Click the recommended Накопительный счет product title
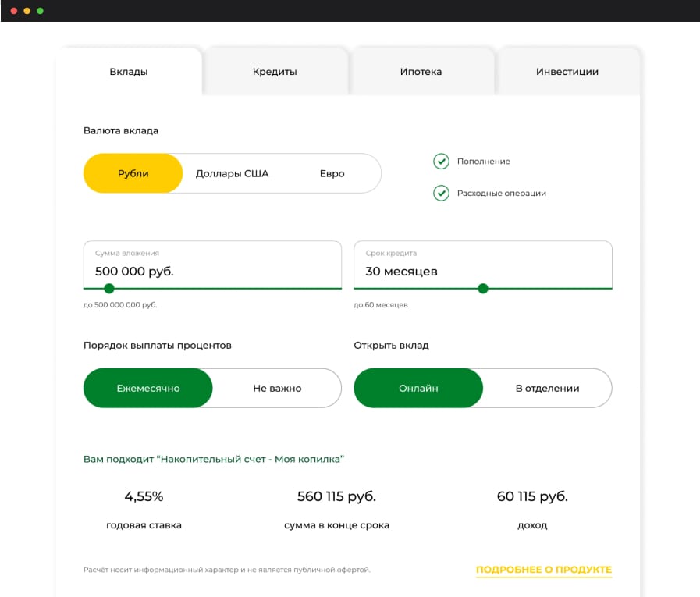700x597 pixels. (214, 459)
